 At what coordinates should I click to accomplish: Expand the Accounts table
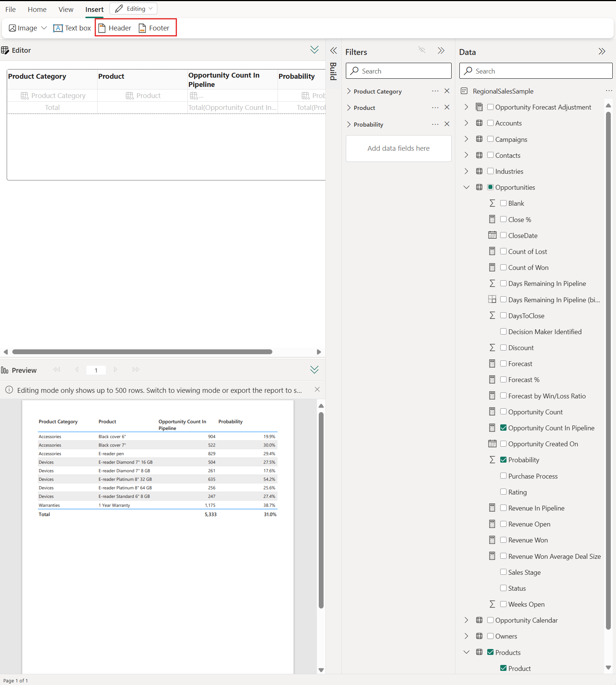click(x=466, y=123)
